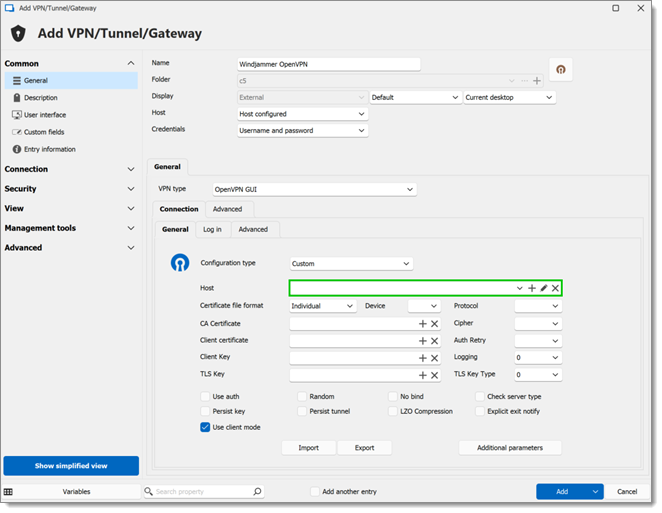Remove the Client Key with X icon
662x513 pixels.
(434, 358)
